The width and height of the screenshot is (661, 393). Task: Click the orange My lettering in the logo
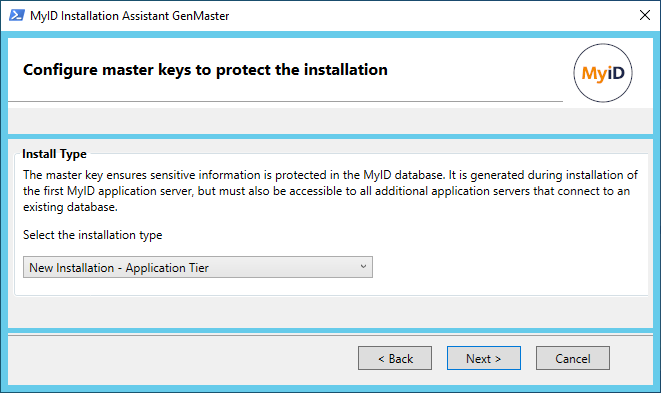pos(595,74)
